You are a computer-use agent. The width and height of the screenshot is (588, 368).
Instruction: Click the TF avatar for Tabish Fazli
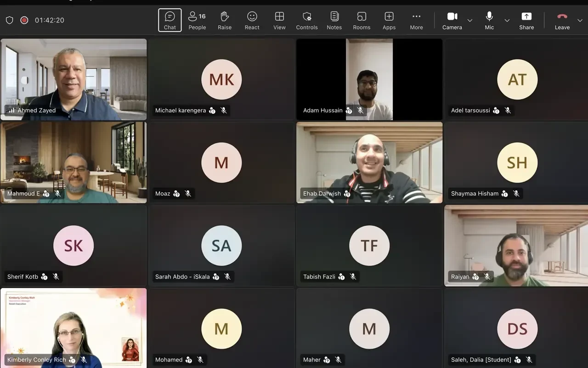tap(369, 245)
